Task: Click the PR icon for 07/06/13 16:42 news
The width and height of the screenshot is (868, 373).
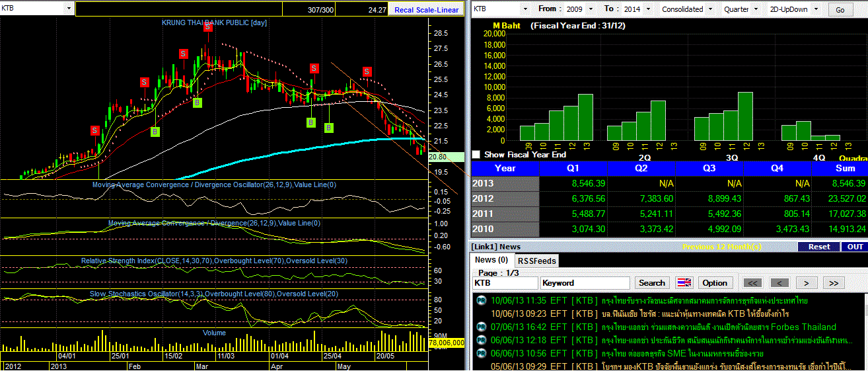Action: 480,327
